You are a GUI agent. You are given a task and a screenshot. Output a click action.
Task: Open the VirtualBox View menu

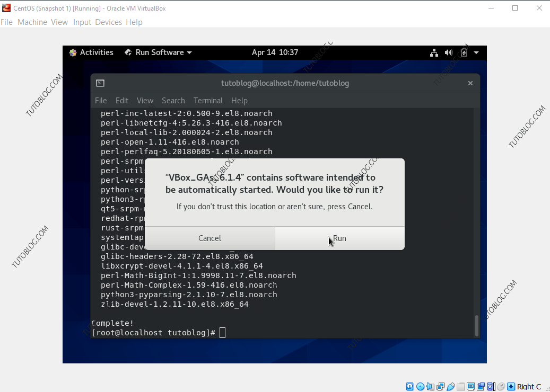click(x=59, y=22)
